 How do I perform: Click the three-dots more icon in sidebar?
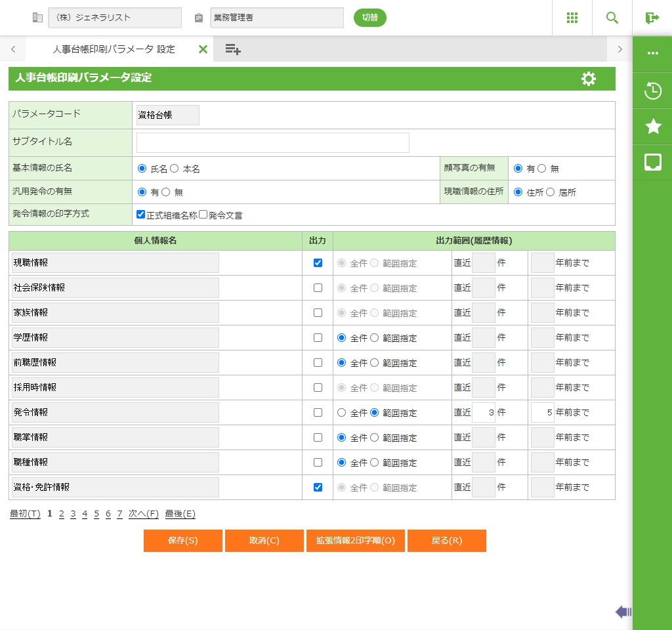(x=653, y=53)
